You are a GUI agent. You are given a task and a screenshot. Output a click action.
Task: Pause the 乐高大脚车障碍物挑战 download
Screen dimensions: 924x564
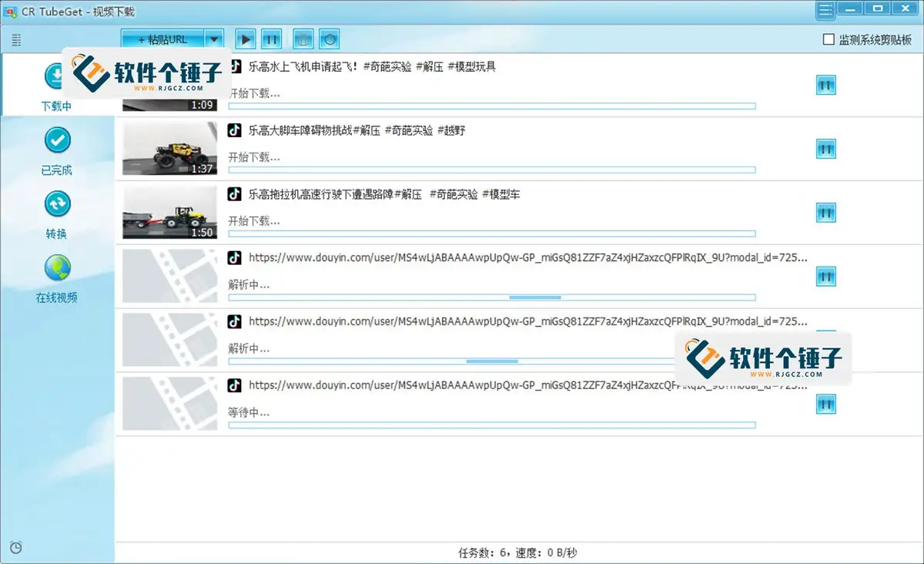[826, 149]
